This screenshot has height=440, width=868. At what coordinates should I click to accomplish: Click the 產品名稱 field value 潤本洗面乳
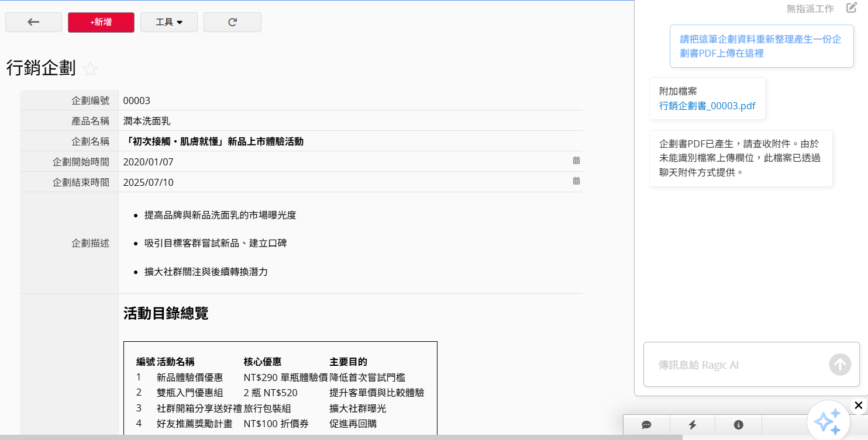click(x=147, y=121)
